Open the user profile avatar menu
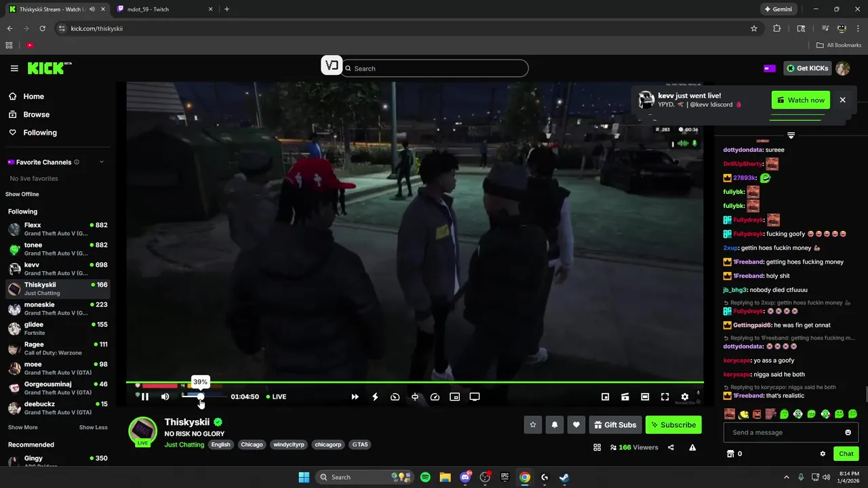The width and height of the screenshot is (868, 488). pos(842,68)
